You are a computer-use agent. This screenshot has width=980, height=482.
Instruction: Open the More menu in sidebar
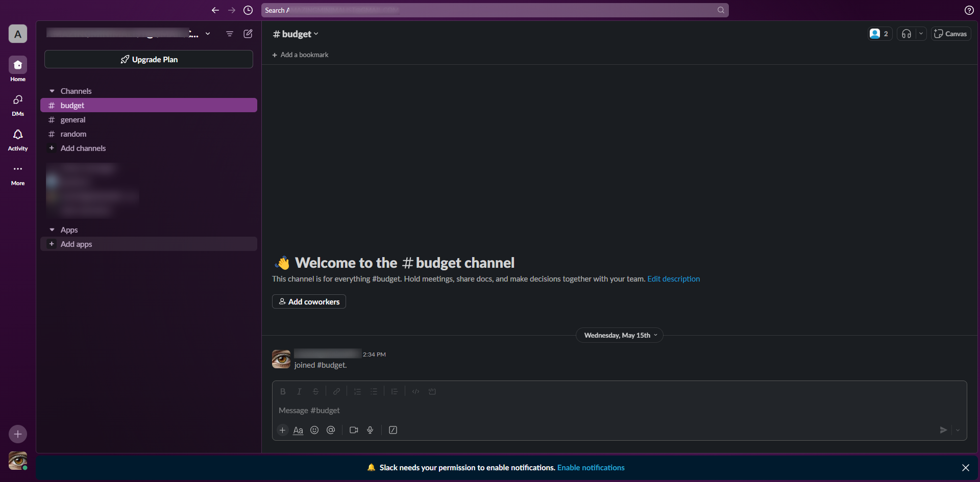(x=18, y=174)
